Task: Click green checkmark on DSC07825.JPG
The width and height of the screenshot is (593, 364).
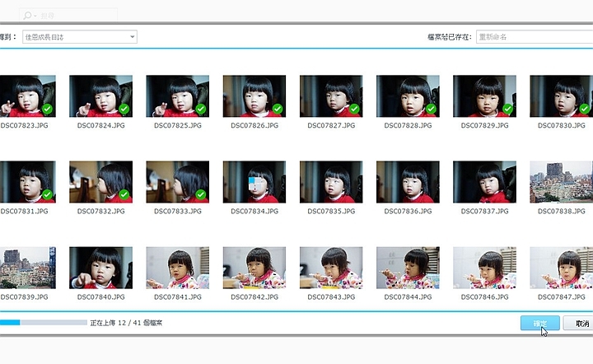Action: [x=201, y=109]
